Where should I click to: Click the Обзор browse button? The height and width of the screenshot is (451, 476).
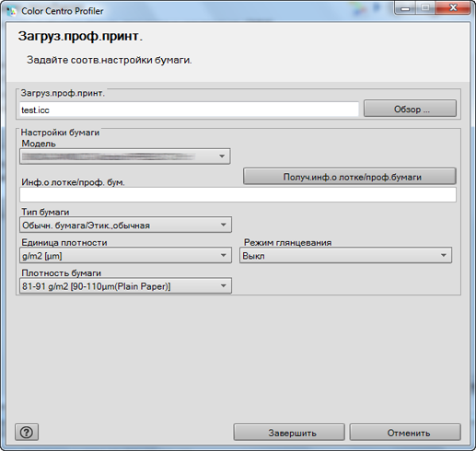tap(410, 109)
